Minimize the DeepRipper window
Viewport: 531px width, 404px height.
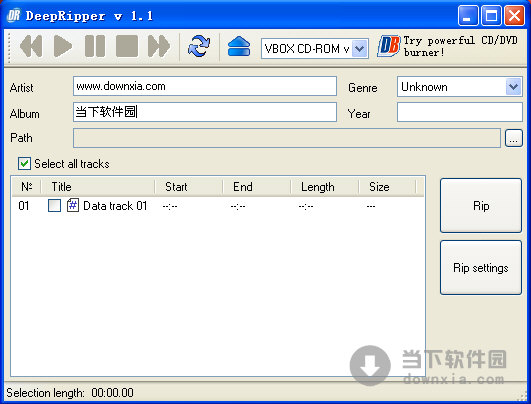point(468,16)
